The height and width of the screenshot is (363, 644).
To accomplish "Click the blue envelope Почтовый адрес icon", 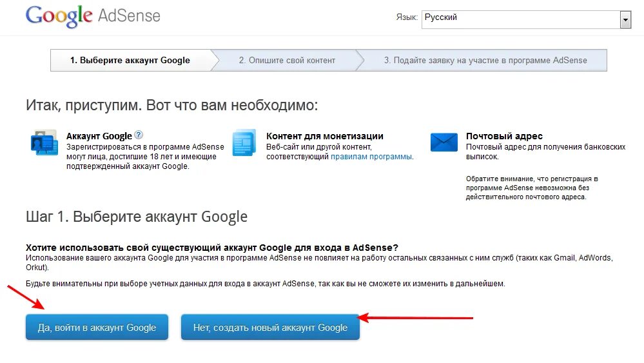I will (444, 141).
